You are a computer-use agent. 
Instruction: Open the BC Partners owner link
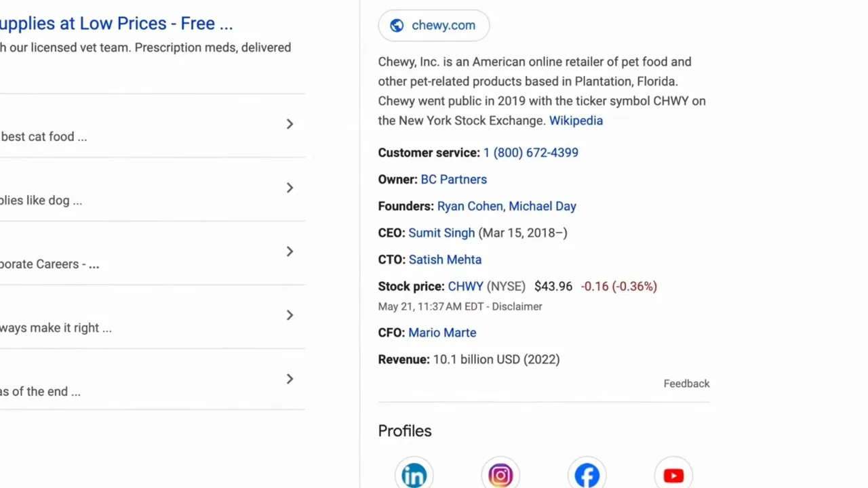coord(454,180)
